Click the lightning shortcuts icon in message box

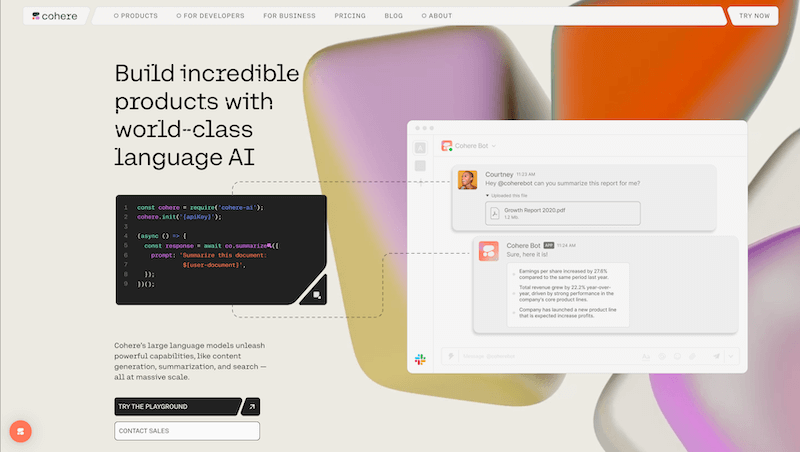point(451,356)
